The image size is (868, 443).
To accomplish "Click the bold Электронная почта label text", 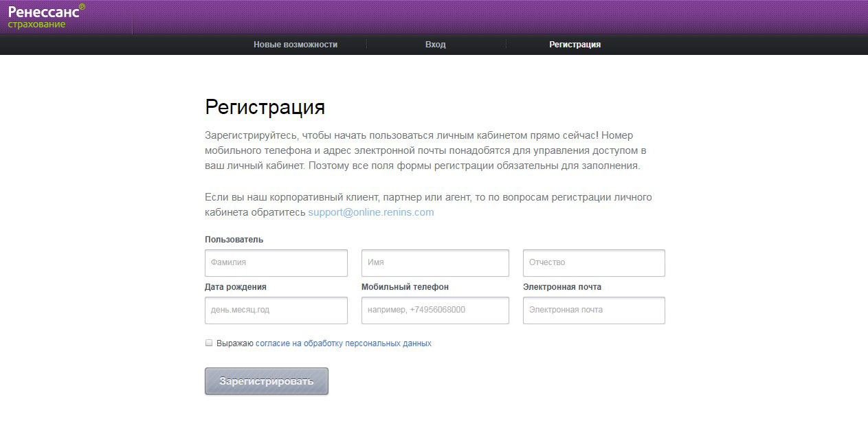I will pos(561,287).
